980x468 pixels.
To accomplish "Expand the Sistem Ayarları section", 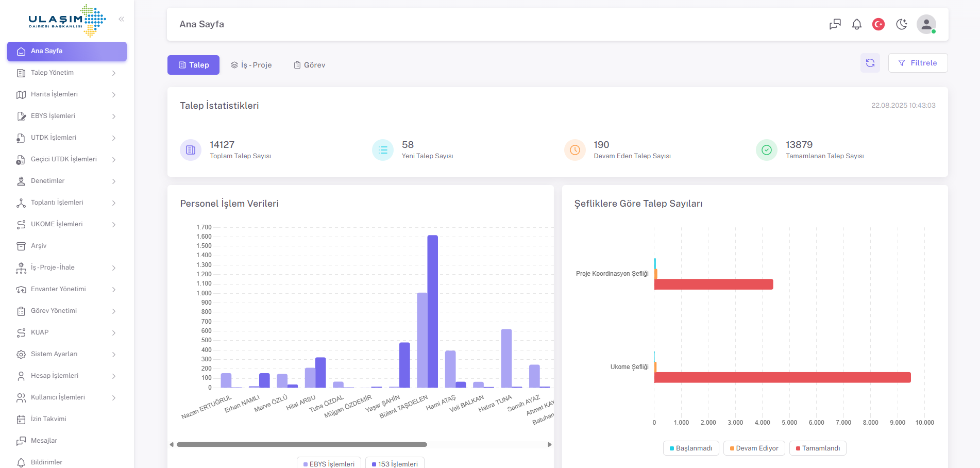I will [67, 354].
